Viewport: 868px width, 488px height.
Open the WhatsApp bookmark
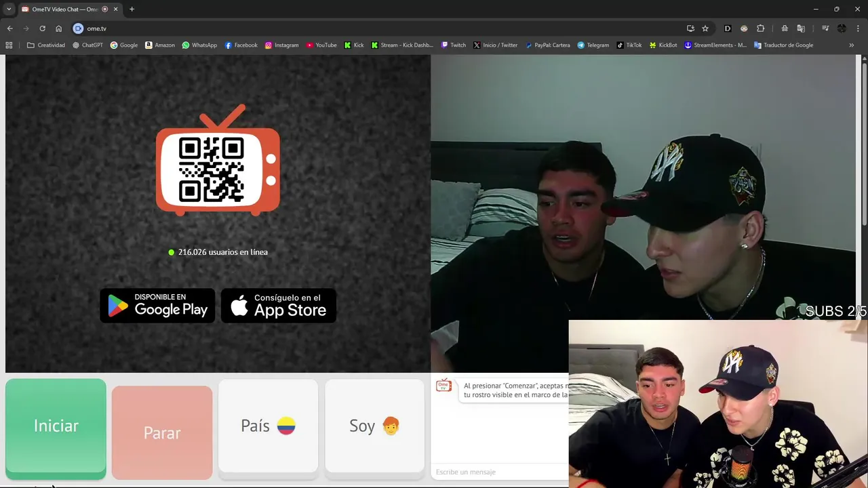coord(199,45)
